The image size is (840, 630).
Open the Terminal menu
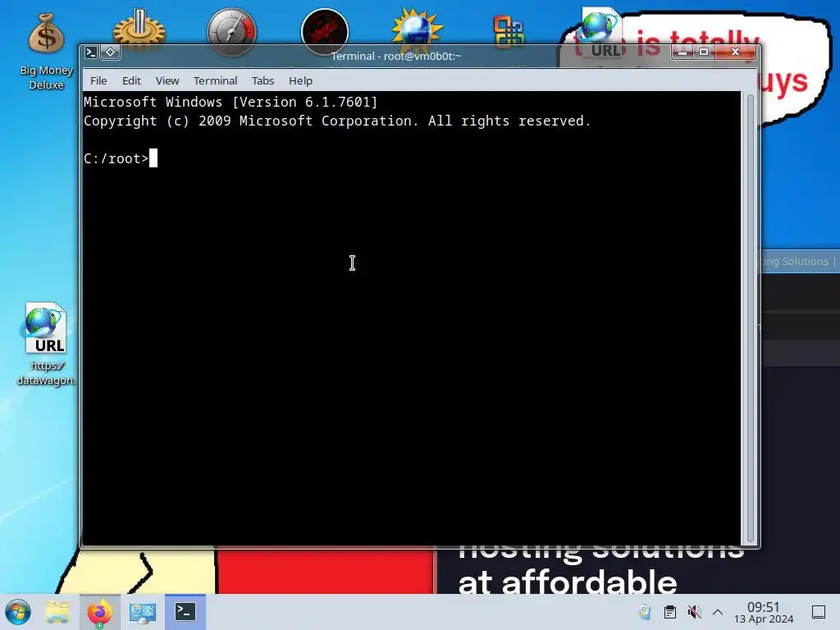point(216,81)
